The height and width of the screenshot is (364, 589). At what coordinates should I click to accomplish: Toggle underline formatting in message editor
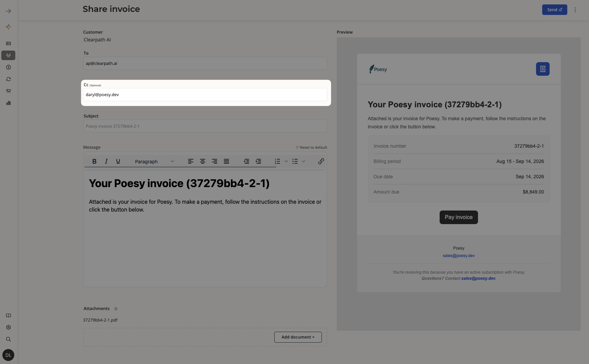point(118,161)
